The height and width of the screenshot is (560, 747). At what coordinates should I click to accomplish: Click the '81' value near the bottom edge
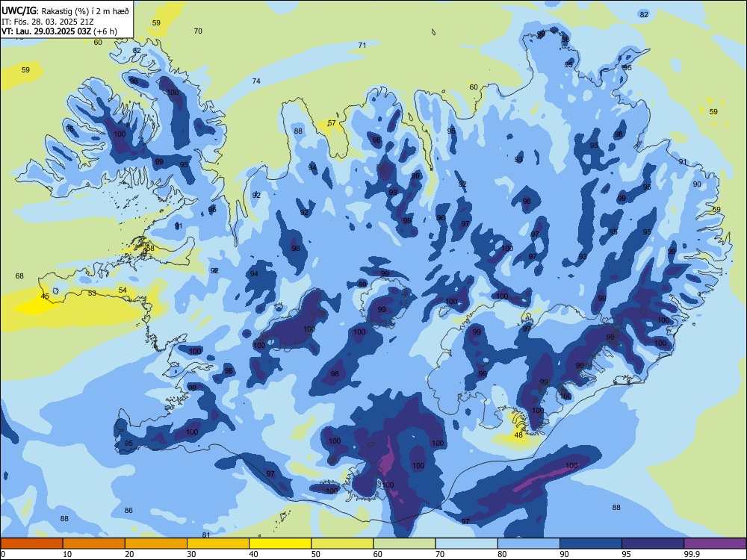click(206, 535)
